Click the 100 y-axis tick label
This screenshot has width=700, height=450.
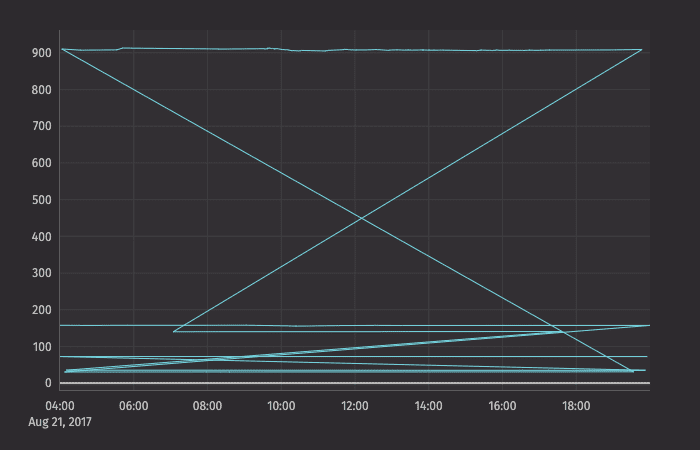tap(41, 347)
